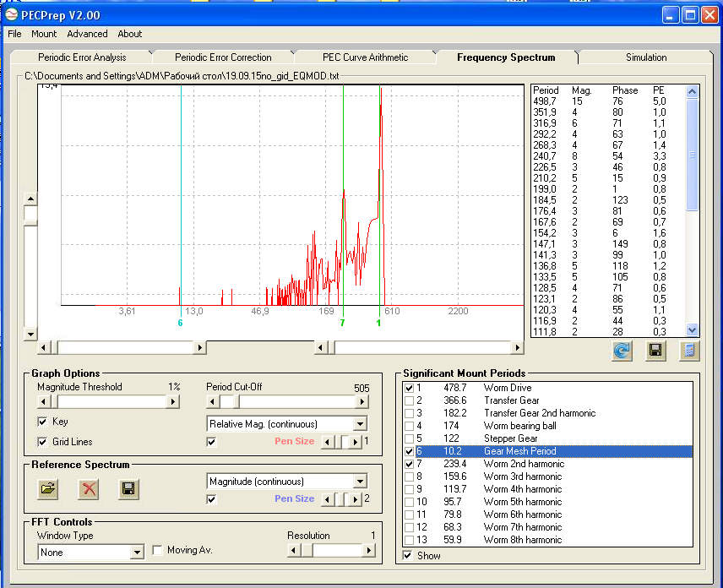
Task: Switch to the Simulation tab
Action: pos(646,57)
